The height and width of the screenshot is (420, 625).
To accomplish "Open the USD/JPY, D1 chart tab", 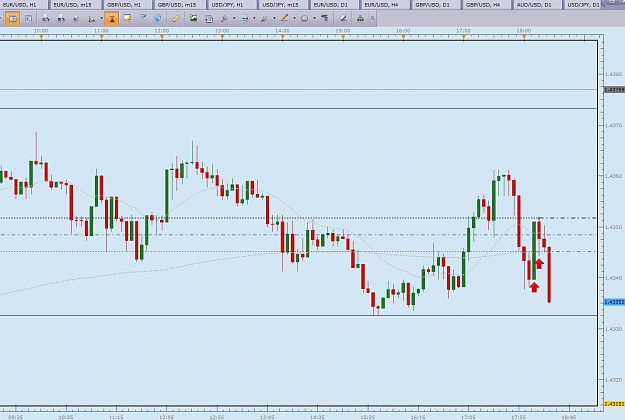I will pyautogui.click(x=585, y=5).
